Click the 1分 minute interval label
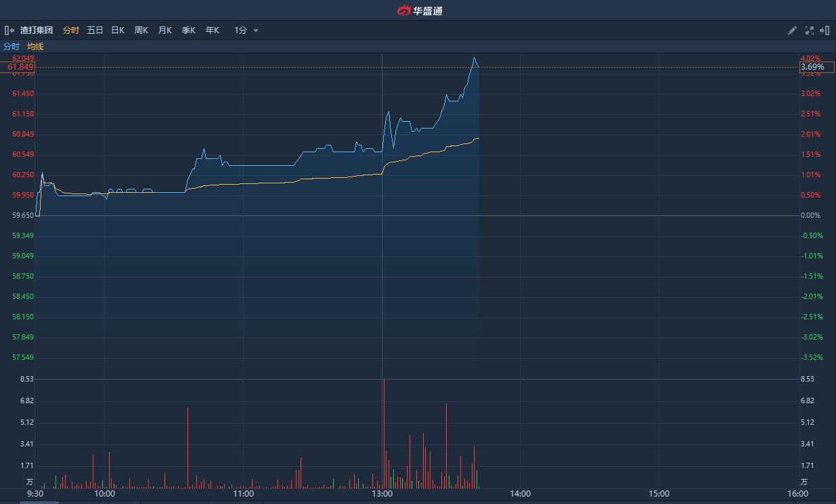 point(240,30)
